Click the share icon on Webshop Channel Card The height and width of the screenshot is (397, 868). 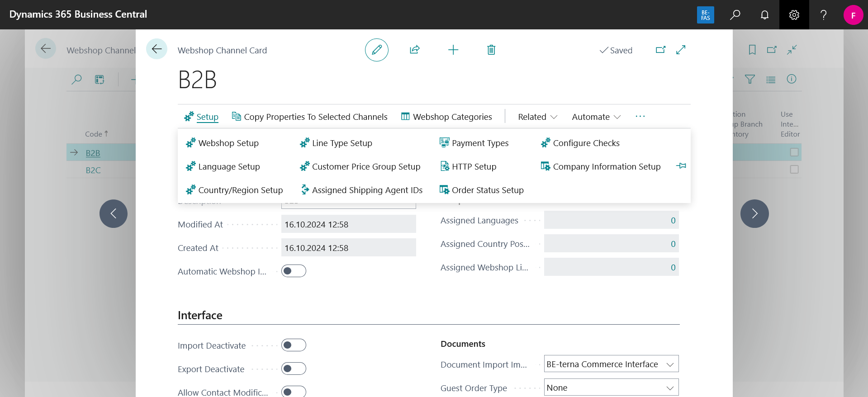tap(415, 50)
